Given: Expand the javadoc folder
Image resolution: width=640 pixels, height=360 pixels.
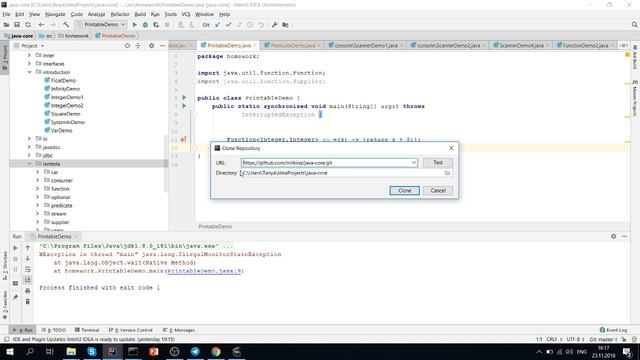Looking at the screenshot, I should (29, 147).
